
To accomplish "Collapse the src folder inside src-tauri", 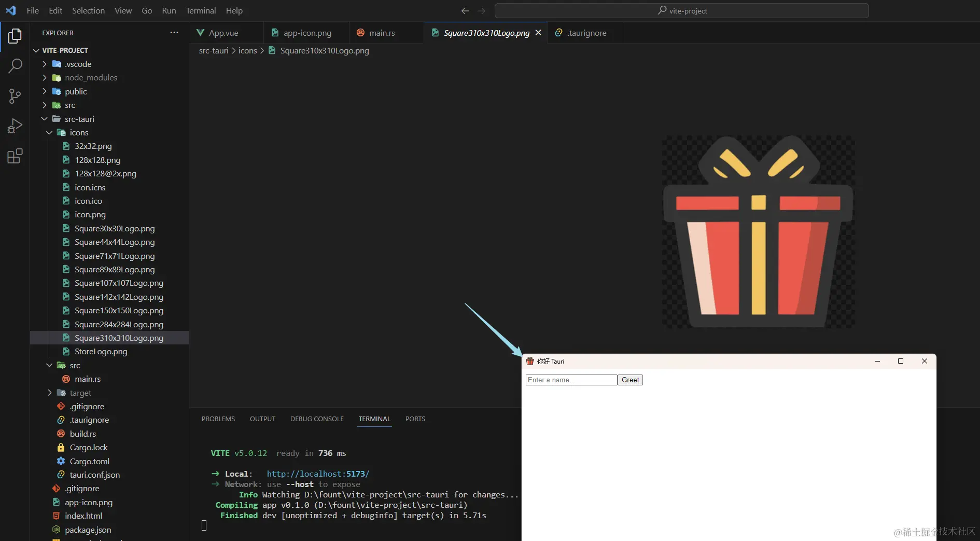I will pyautogui.click(x=109, y=365).
